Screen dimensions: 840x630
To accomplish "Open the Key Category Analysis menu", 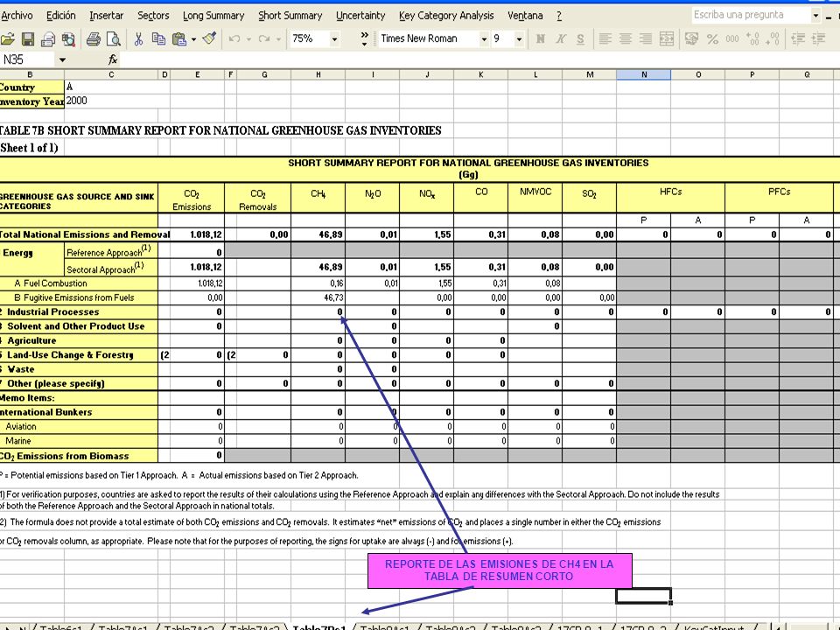I will pos(446,16).
